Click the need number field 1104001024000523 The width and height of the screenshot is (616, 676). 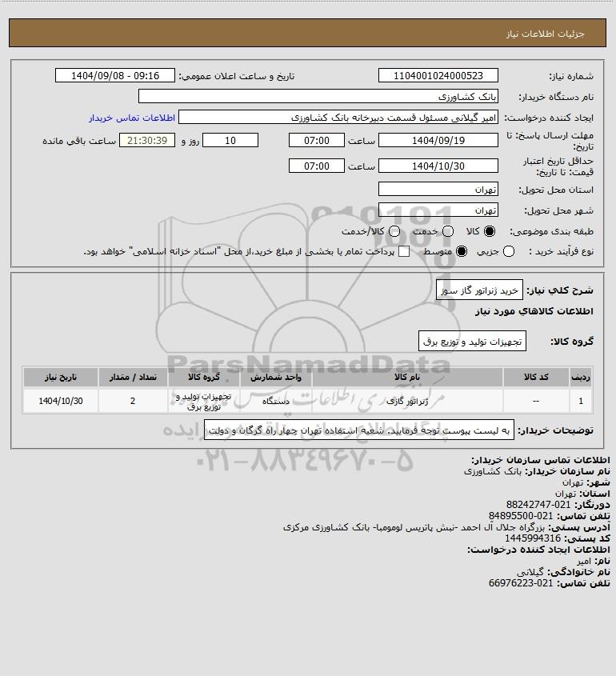[x=438, y=75]
